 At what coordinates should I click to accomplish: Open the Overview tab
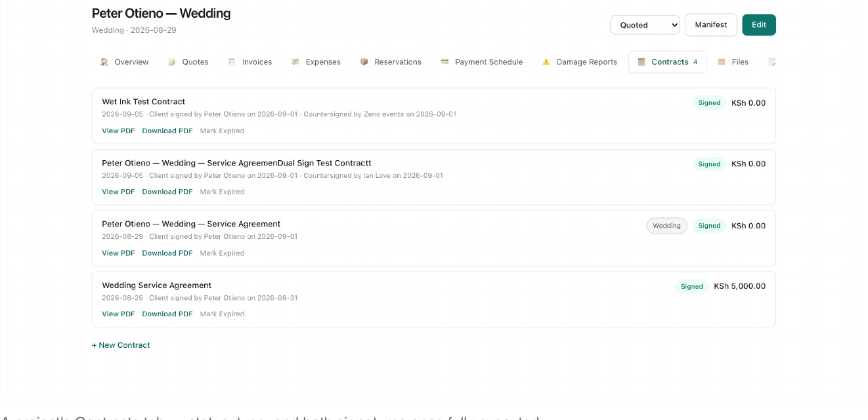(125, 62)
